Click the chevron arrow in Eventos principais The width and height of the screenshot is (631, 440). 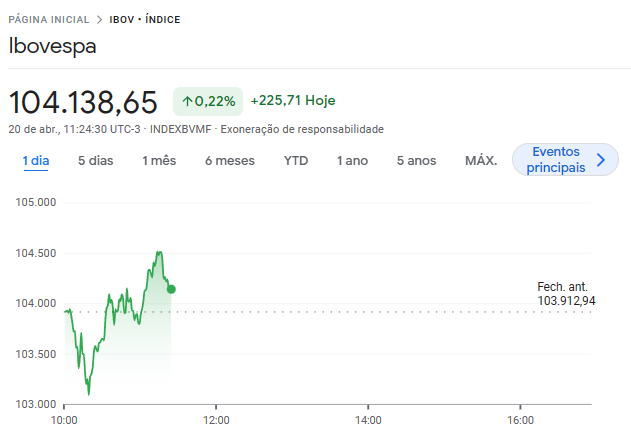coord(600,160)
